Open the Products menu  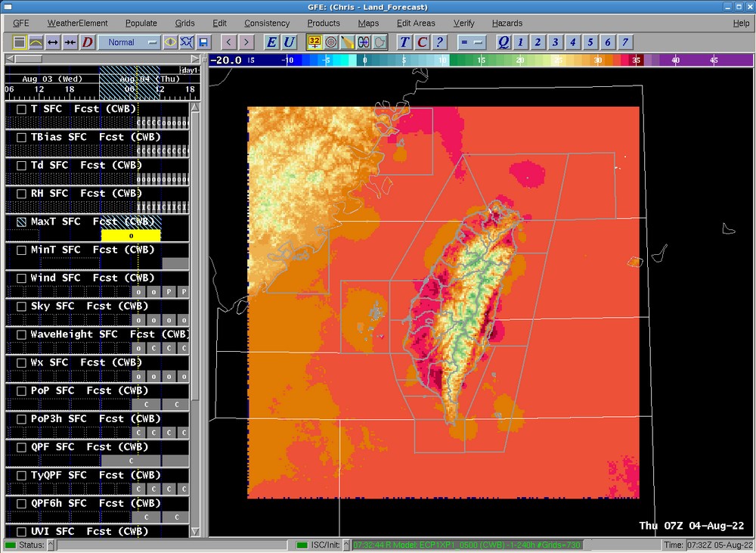pyautogui.click(x=324, y=23)
